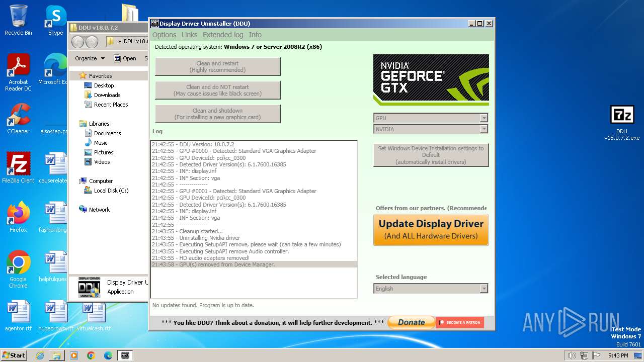Image resolution: width=644 pixels, height=362 pixels.
Task: Click the Chrome icon in the taskbar
Action: [91, 355]
